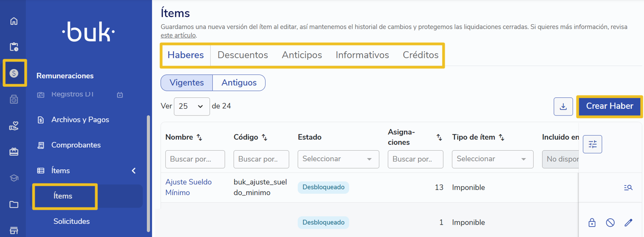Switch to Antiguos items
Viewport: 644px width, 237px height.
click(239, 83)
